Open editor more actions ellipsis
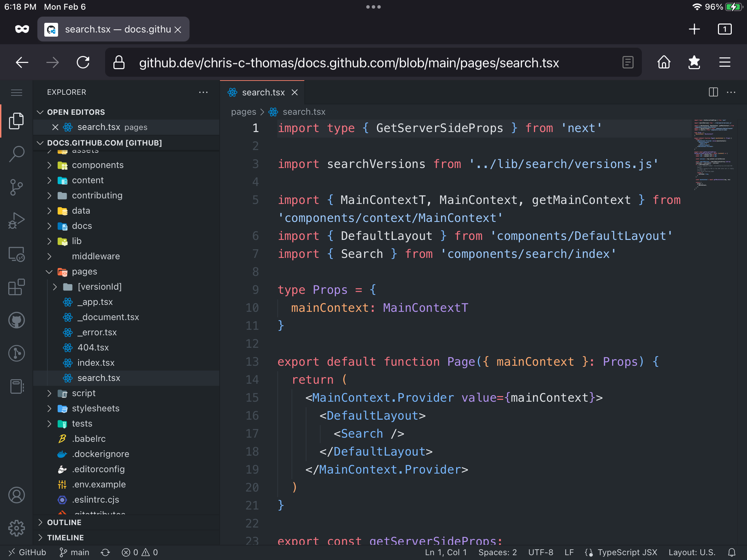This screenshot has height=560, width=747. 731,92
